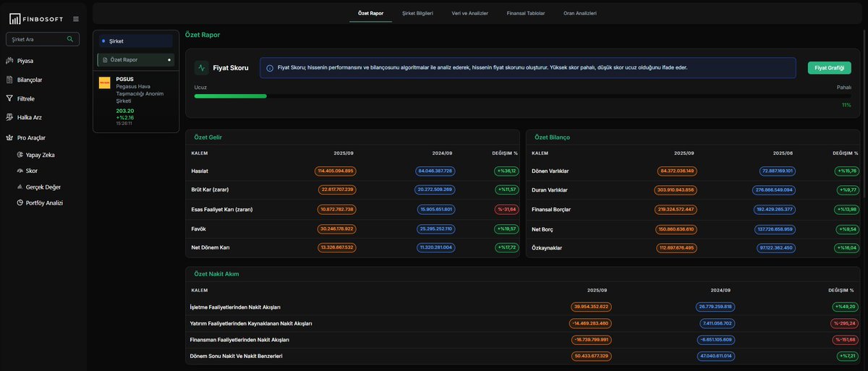The height and width of the screenshot is (371, 868).
Task: Click Yatırım Faaliyetlerinden change -%-295,24
Action: pos(845,323)
